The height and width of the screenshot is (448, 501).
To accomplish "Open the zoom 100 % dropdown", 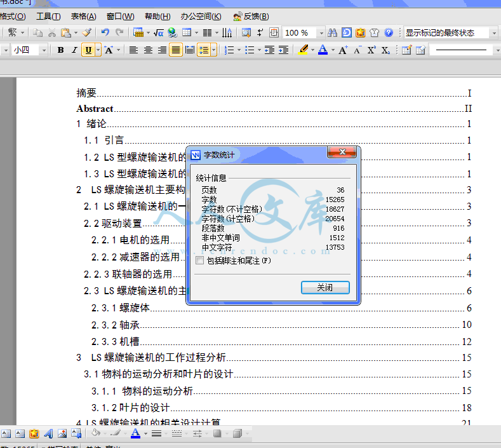I will pos(321,32).
